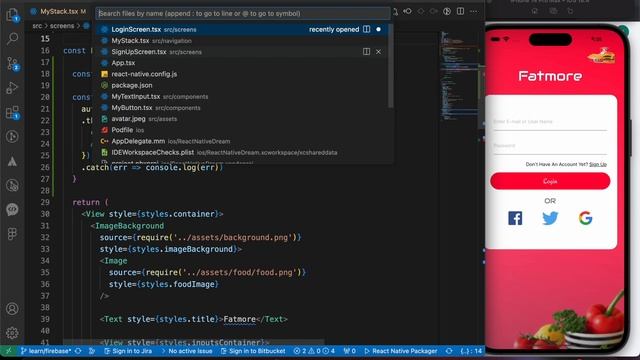Select MyStack.tsx src/navigation result
This screenshot has height=360, width=640.
pos(242,40)
